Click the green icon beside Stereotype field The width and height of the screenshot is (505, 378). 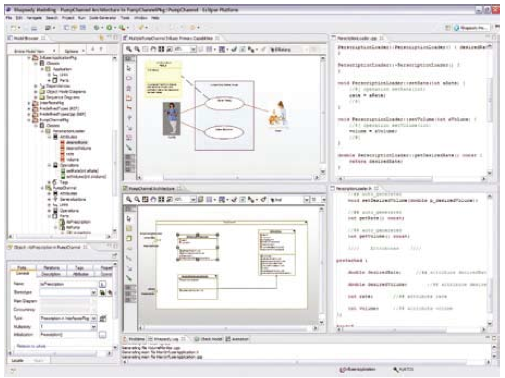pyautogui.click(x=103, y=293)
